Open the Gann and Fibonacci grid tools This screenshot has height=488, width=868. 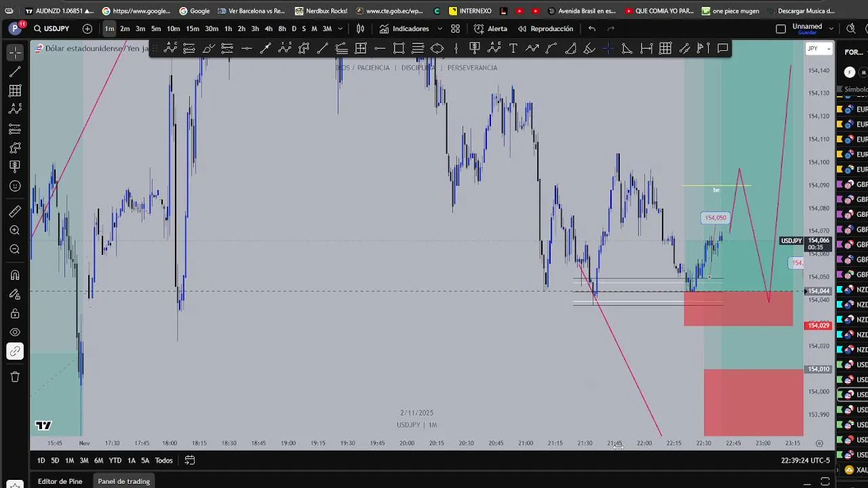(15, 91)
